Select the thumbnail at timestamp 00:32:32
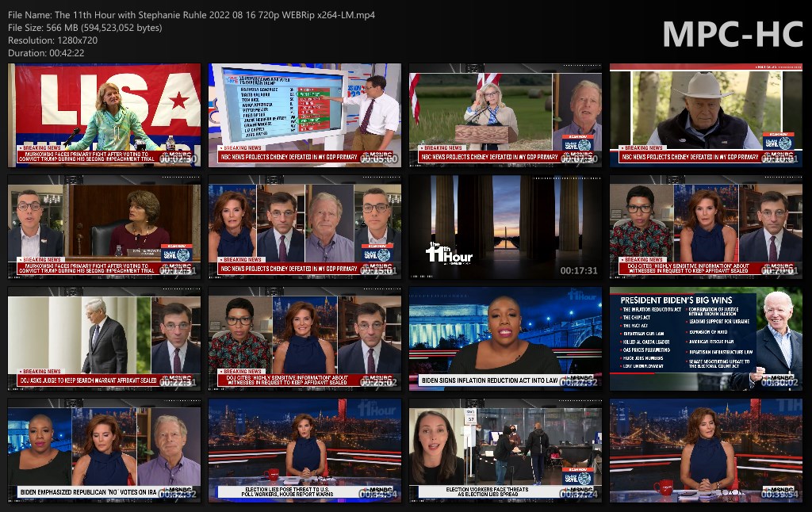812x512 pixels. [x=104, y=450]
